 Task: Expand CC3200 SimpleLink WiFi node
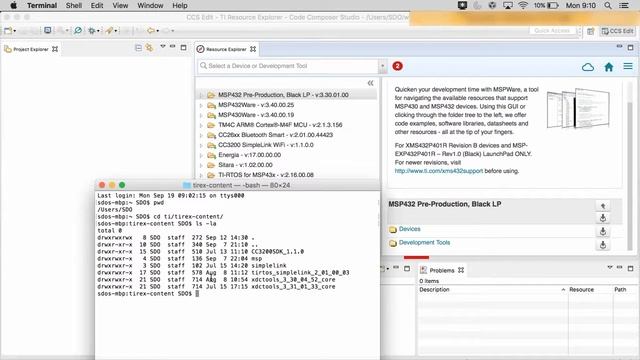click(201, 145)
